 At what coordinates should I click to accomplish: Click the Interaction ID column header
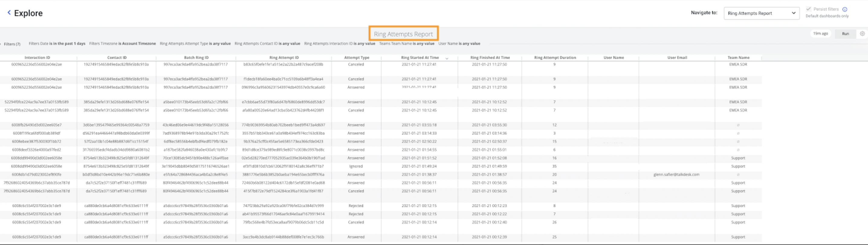37,58
